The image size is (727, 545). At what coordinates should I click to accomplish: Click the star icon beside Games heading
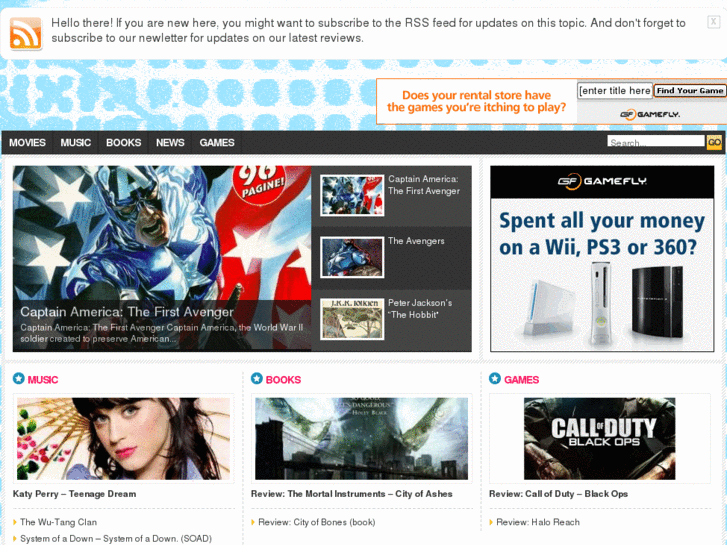(x=495, y=378)
